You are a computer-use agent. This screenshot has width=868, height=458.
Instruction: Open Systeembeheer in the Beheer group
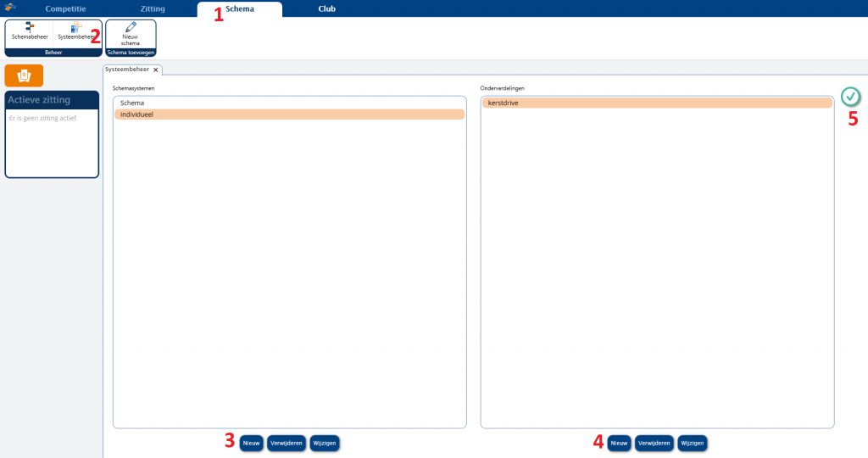(75, 33)
